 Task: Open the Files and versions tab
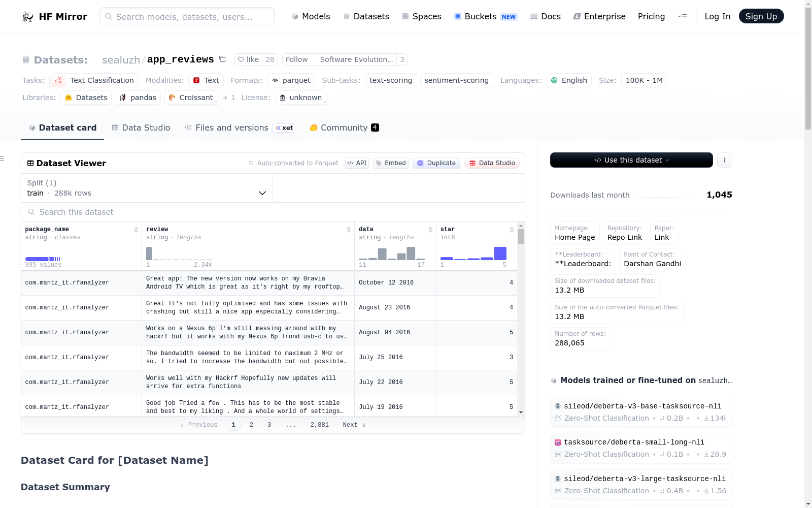(240, 128)
